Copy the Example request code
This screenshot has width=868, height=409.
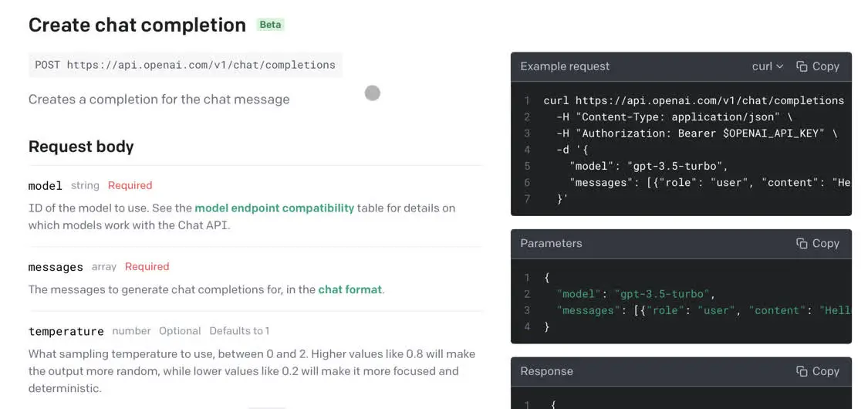(x=817, y=66)
